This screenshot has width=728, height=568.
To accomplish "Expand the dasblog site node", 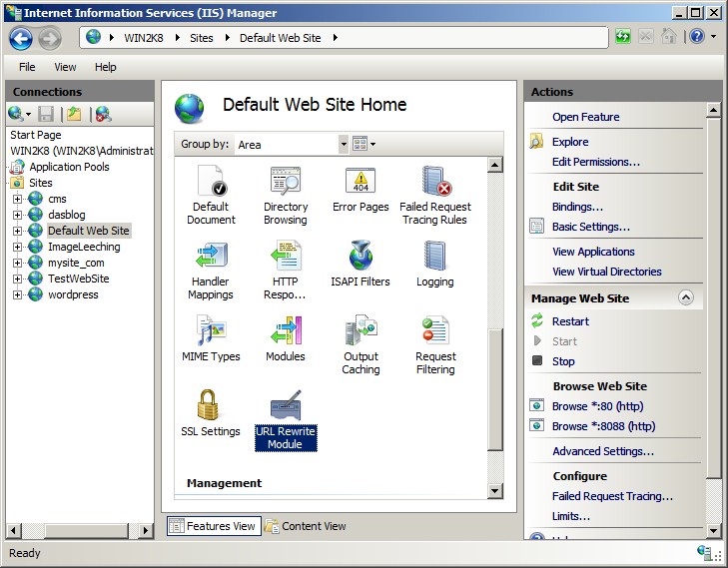I will (x=17, y=215).
